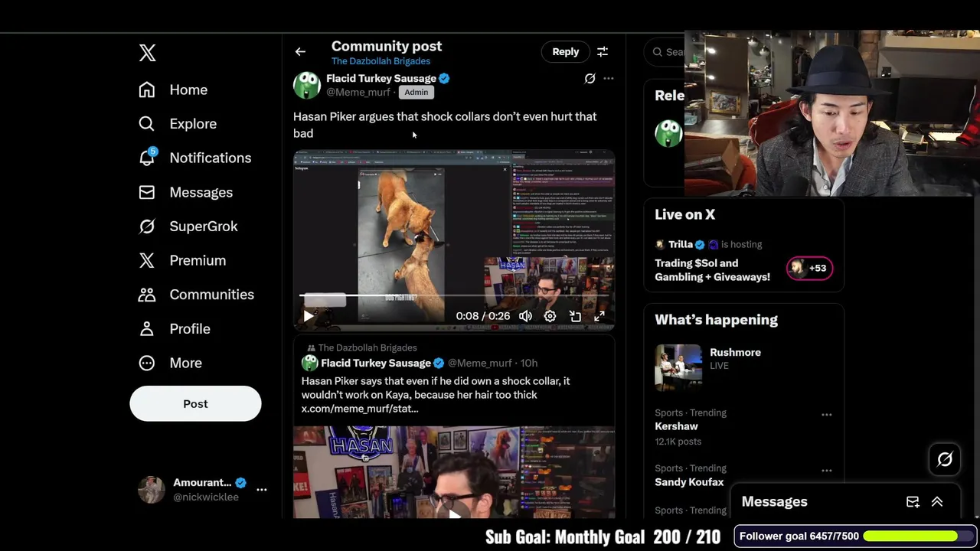Open more options for Kershaw trend

827,415
